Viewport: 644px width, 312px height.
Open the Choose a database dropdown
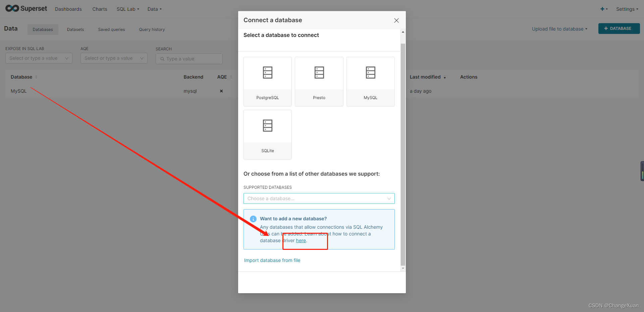point(319,198)
